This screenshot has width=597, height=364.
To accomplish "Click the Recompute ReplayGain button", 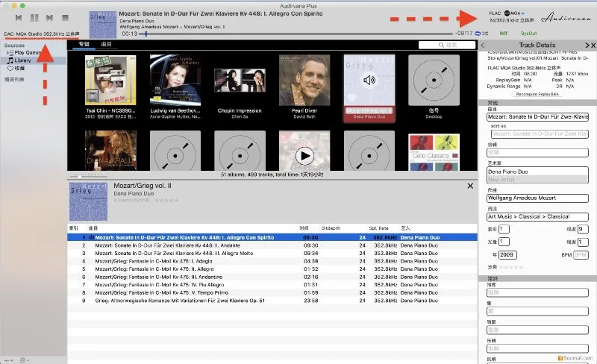I will click(537, 94).
